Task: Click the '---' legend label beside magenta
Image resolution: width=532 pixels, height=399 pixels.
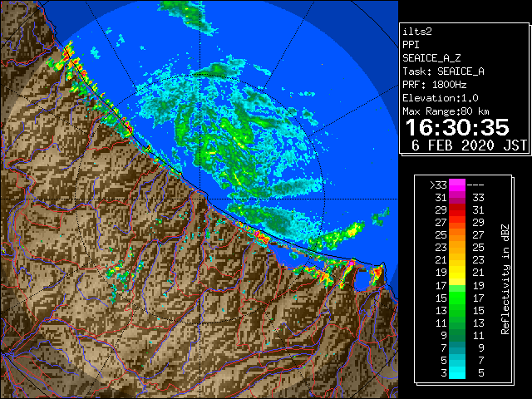Action: [475, 185]
